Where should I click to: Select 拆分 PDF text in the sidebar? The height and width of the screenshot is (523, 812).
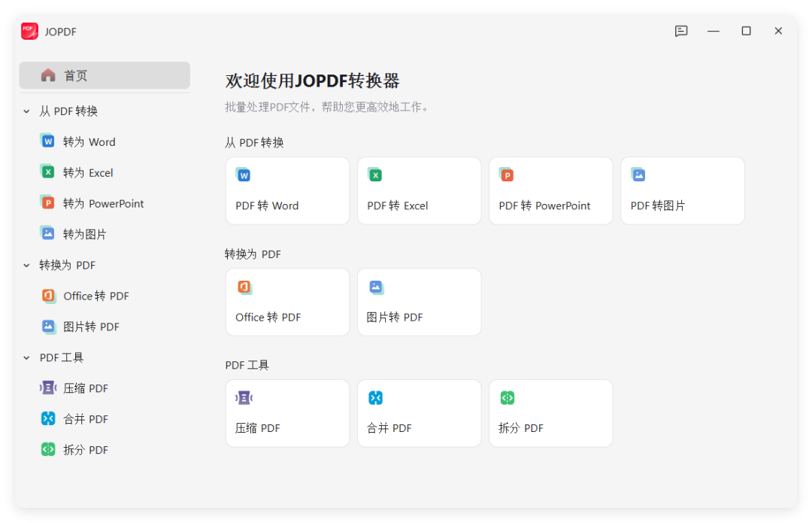point(86,450)
